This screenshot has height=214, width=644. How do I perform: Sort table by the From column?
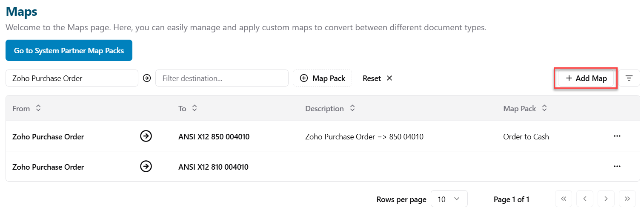38,108
